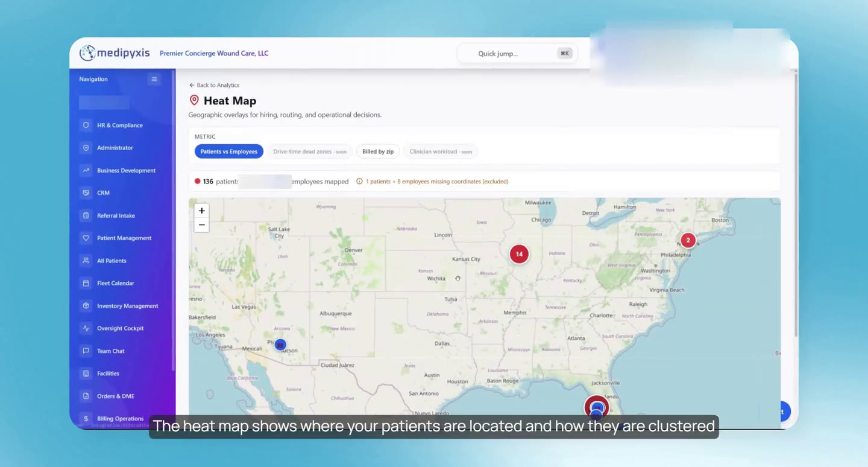Viewport: 868px width, 467px height.
Task: Click the Heat Map location pin icon
Action: (x=194, y=100)
